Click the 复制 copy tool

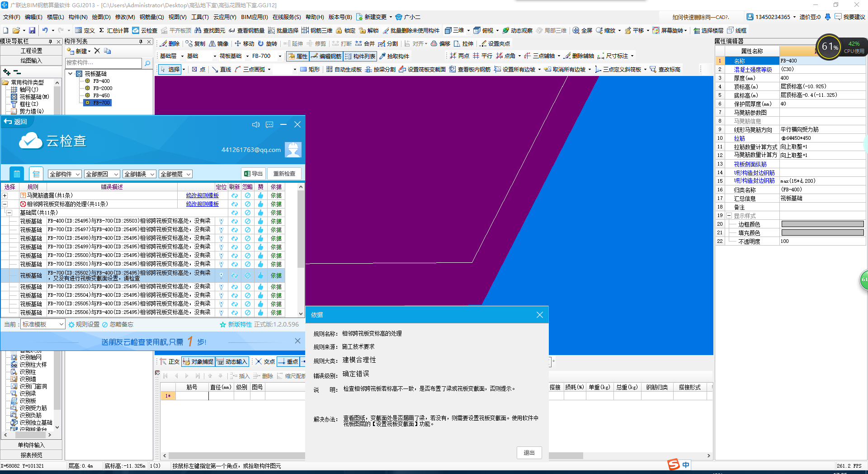pos(195,43)
